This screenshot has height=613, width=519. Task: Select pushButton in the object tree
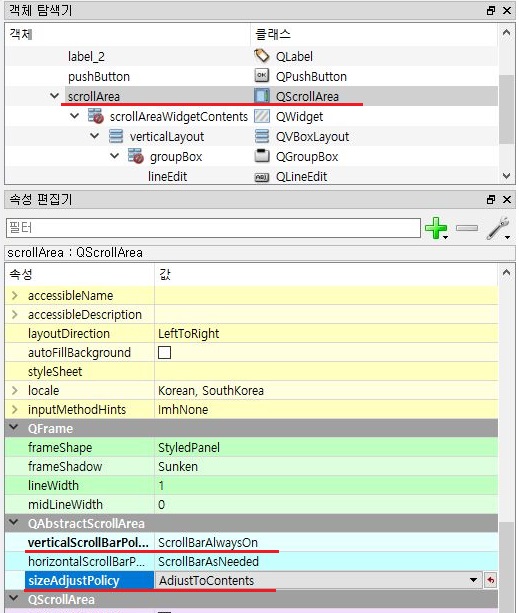tap(98, 77)
